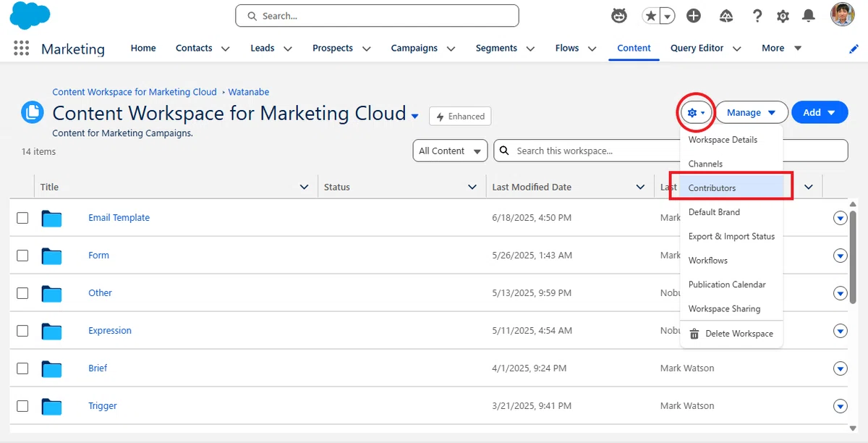Open the Global Actions plus icon

[x=694, y=16]
